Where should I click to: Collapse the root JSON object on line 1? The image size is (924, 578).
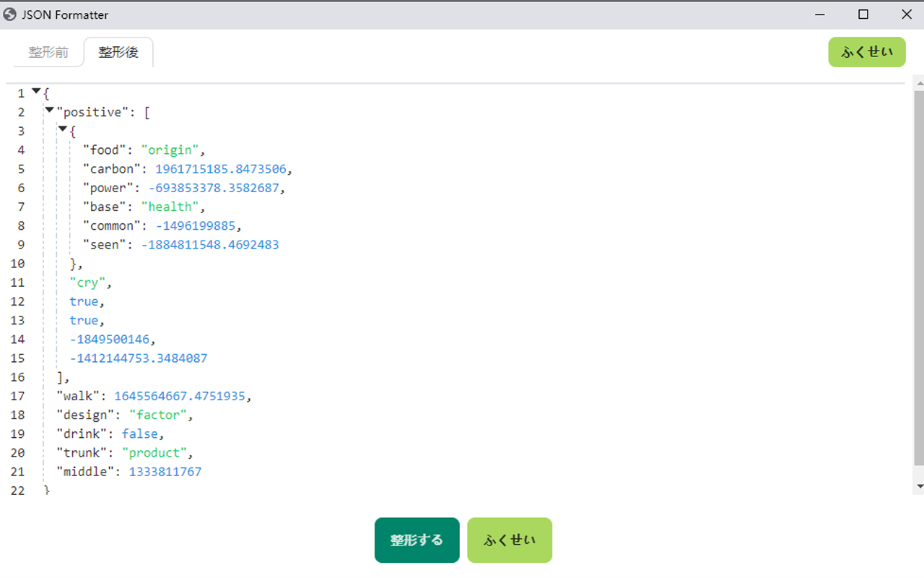[35, 91]
